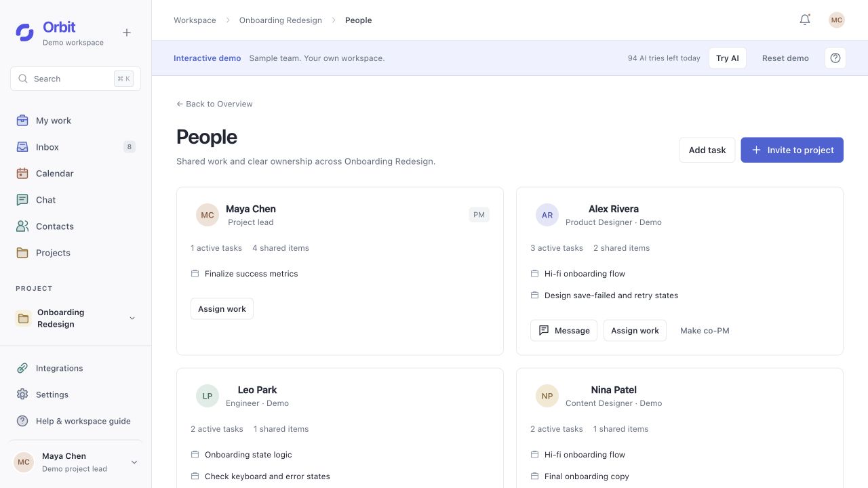
Task: Click the Integrations link icon
Action: [22, 368]
